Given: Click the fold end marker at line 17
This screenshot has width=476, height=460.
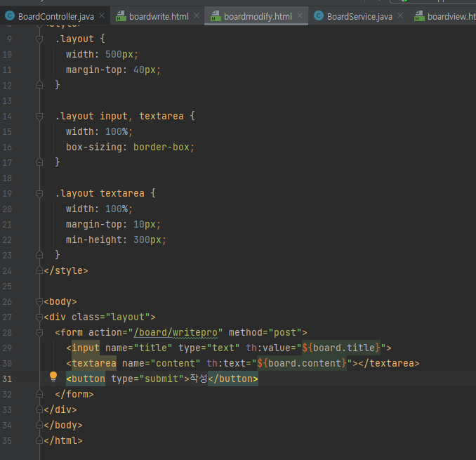Looking at the screenshot, I should (x=39, y=162).
